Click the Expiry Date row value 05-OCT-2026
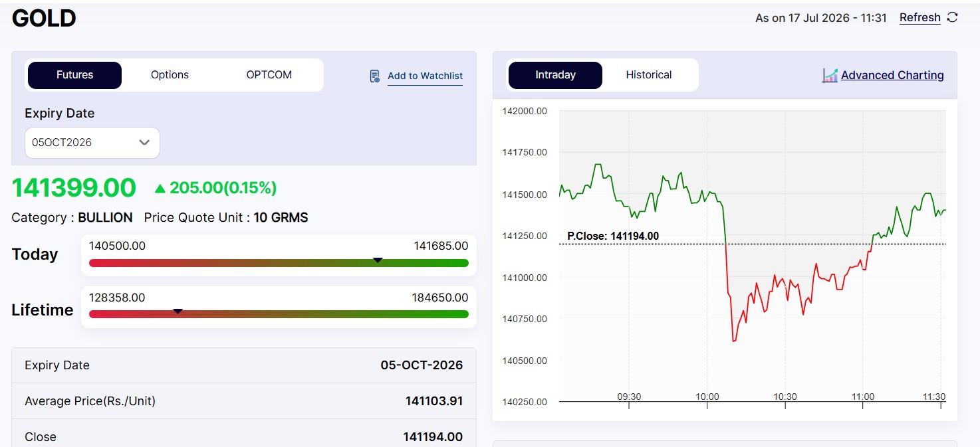Screen dimensions: 980x447 (422, 365)
